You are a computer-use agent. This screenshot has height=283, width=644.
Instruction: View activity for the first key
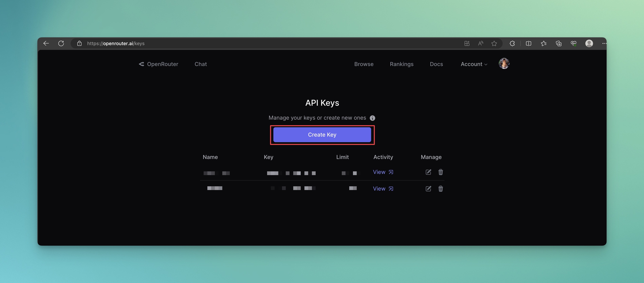383,172
